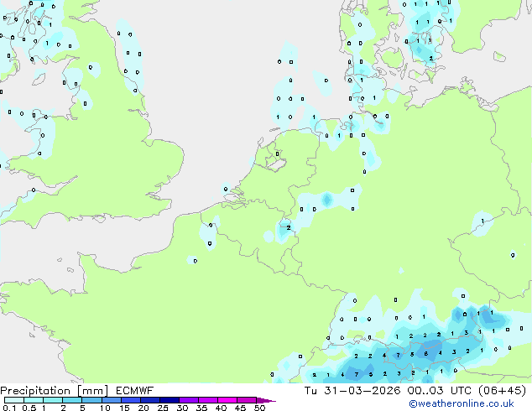Click the 'Precipitation [mm]' title text

[x=55, y=391]
